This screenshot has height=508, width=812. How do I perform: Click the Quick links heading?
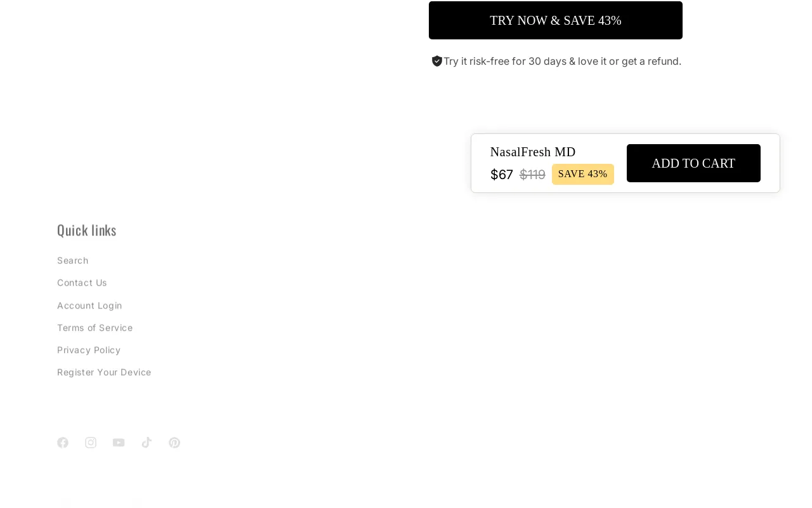[x=87, y=230]
